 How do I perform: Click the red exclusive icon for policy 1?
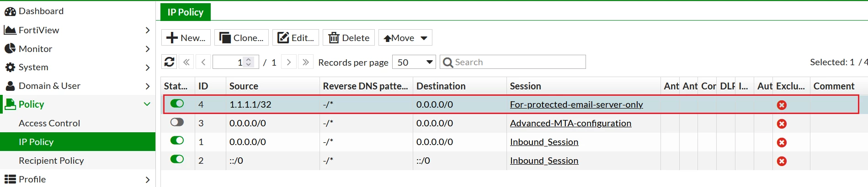tap(782, 142)
